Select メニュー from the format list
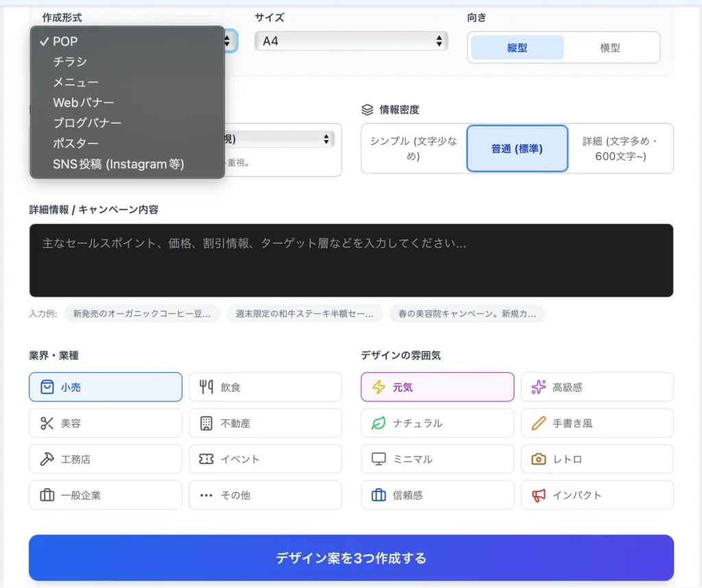The height and width of the screenshot is (588, 702). 127,82
